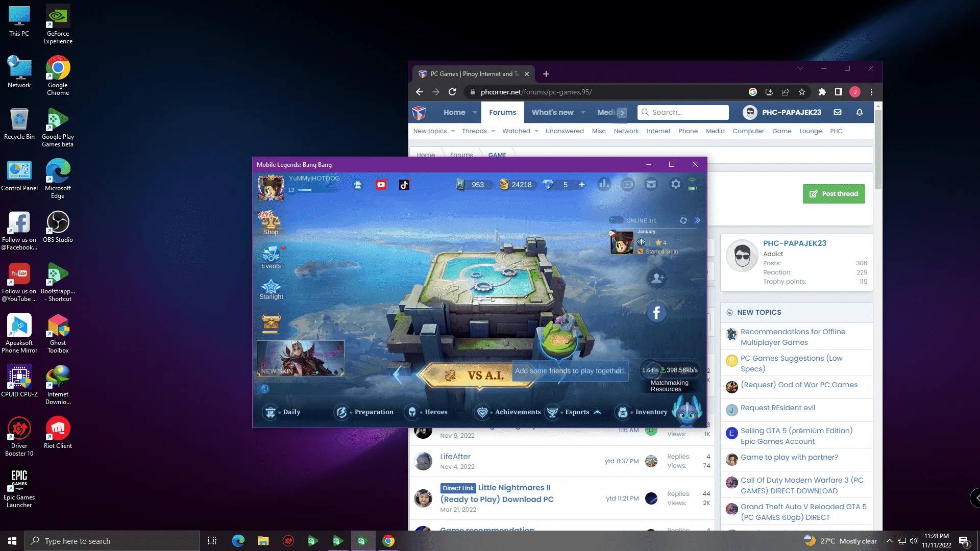Open Task View on the taskbar
980x551 pixels.
click(x=212, y=541)
